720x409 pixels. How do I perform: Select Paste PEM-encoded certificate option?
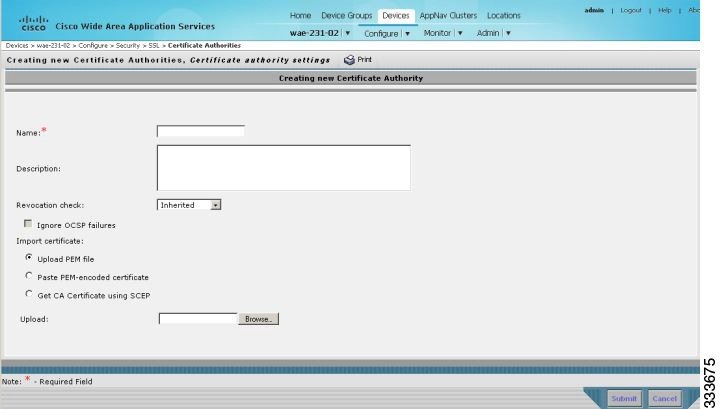pos(29,275)
